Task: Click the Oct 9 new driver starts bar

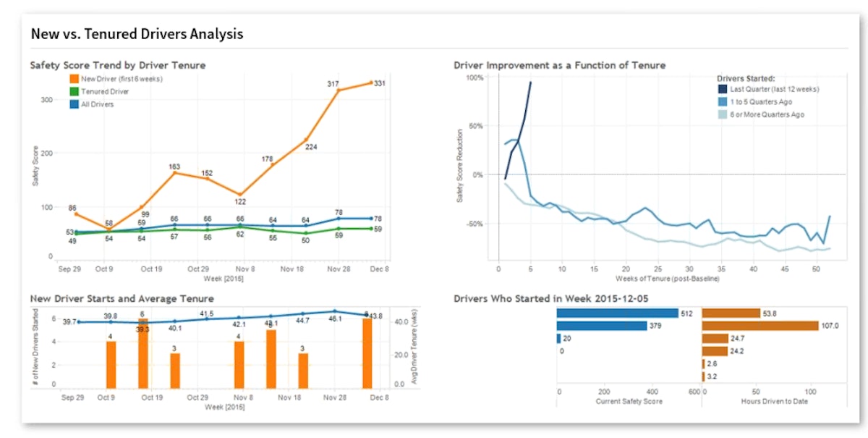Action: click(111, 365)
